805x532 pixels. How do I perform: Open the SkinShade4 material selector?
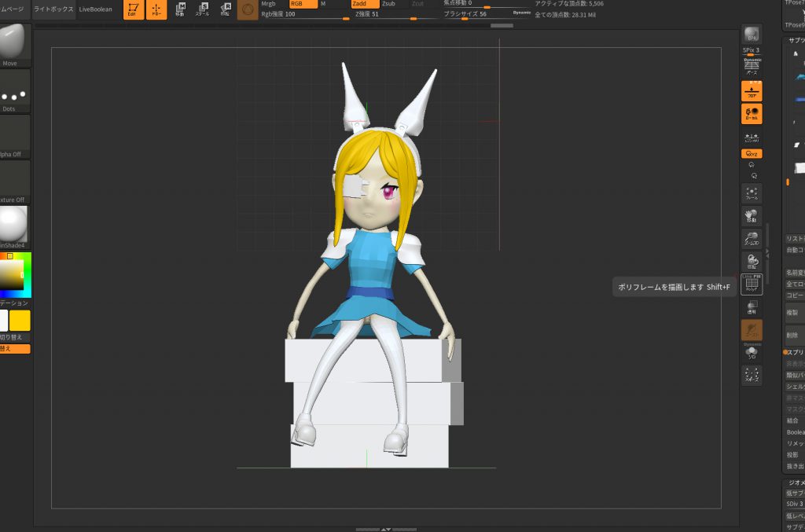13,227
